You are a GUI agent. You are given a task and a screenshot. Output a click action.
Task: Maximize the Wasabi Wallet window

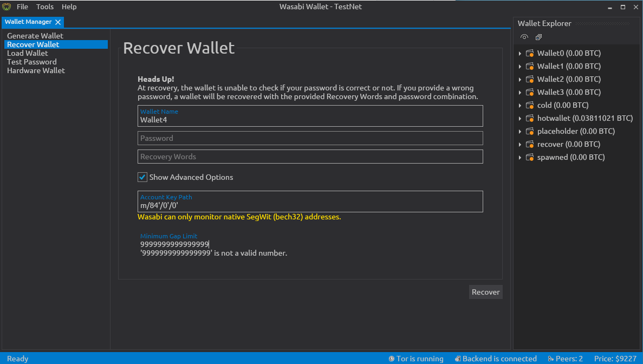[x=623, y=7]
